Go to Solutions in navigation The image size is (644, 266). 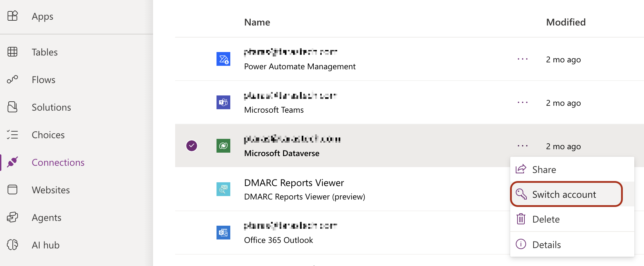pos(51,107)
